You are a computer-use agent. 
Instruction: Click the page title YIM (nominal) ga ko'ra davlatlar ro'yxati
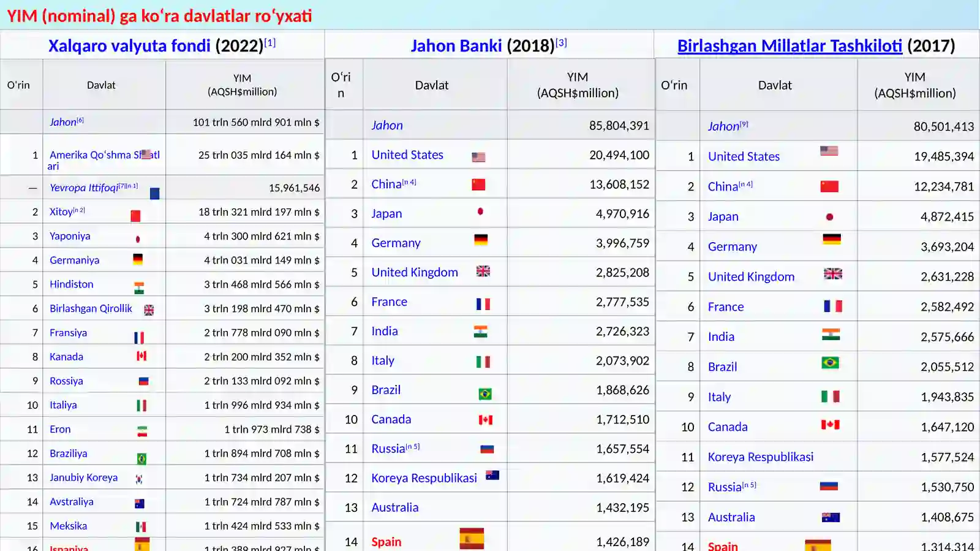coord(159,15)
